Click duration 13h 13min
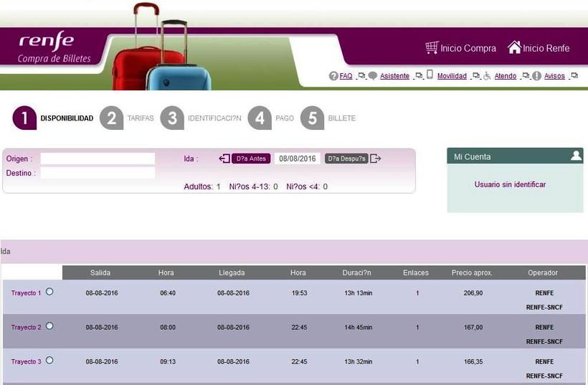This screenshot has height=385, width=588. [x=358, y=293]
